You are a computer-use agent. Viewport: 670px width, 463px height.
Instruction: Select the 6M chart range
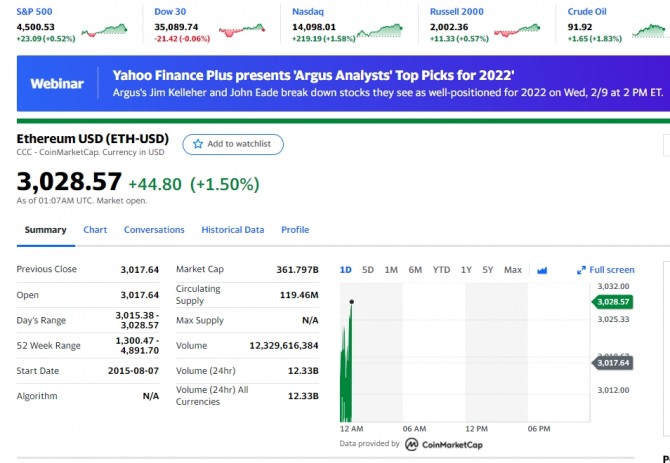[415, 270]
